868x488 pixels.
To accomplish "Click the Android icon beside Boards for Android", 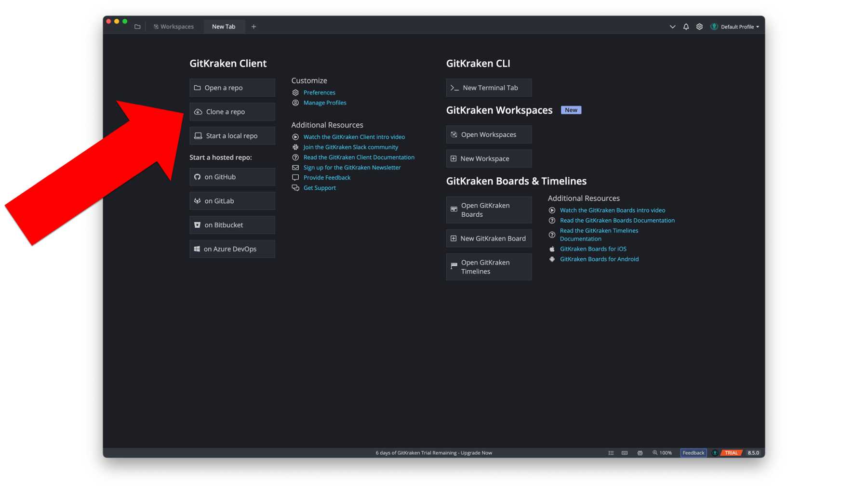I will pos(552,259).
